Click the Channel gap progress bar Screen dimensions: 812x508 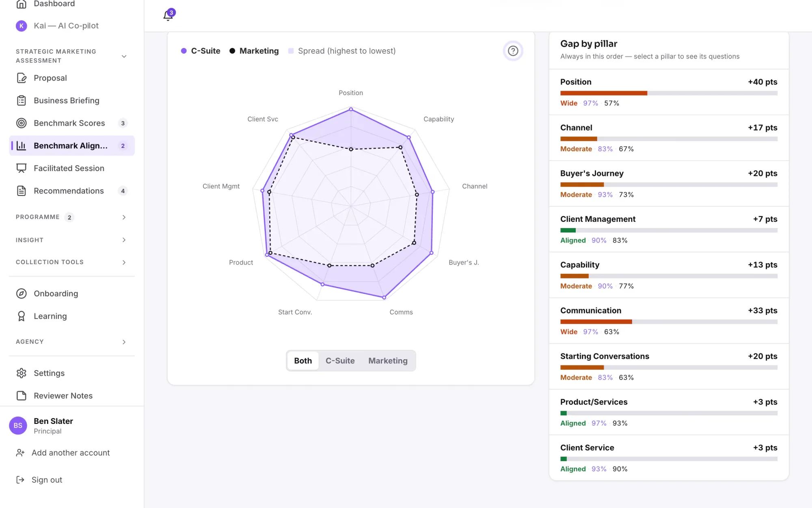click(669, 139)
